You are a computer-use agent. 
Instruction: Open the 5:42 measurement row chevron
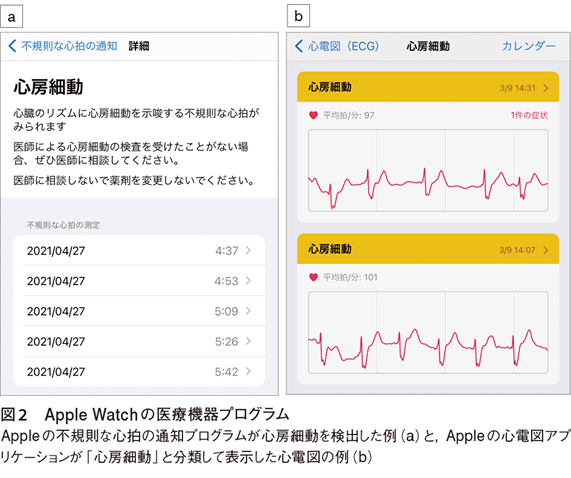click(x=248, y=371)
